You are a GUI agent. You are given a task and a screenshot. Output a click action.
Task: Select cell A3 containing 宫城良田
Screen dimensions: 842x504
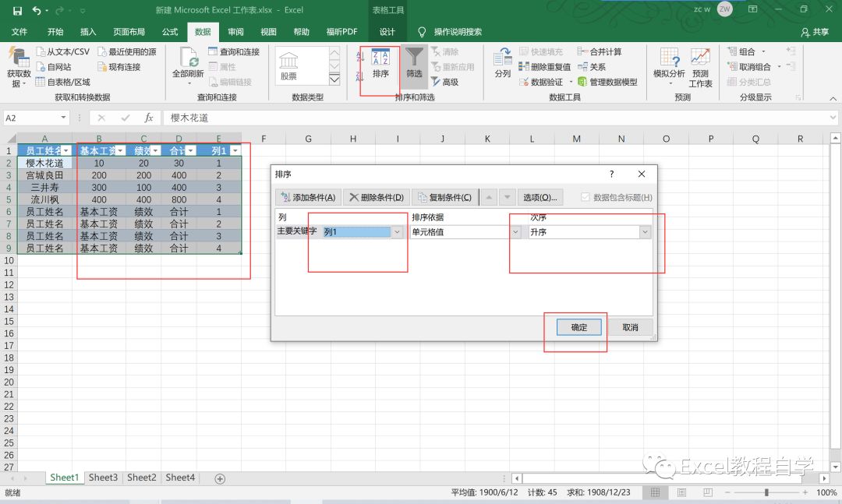point(44,175)
